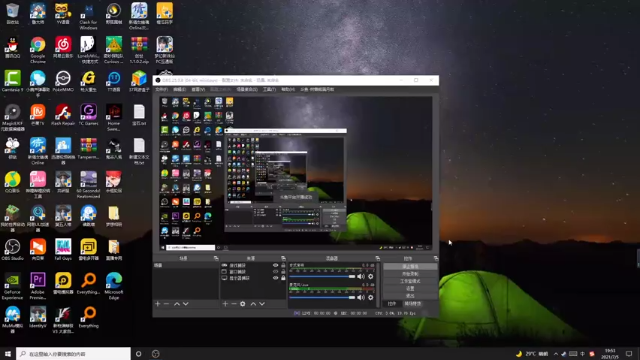
Task: Remove the selected source with the minus button
Action: click(234, 304)
